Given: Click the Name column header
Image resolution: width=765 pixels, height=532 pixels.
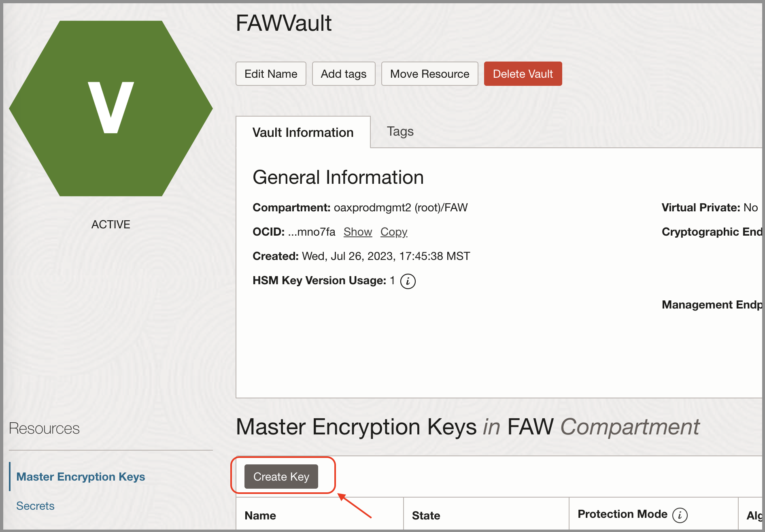Looking at the screenshot, I should click(x=260, y=515).
